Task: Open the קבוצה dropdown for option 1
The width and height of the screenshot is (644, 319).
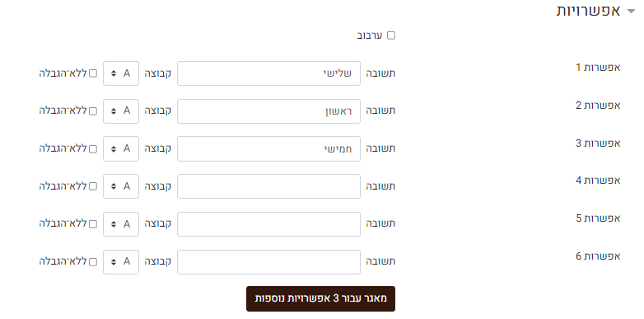Action: 121,73
